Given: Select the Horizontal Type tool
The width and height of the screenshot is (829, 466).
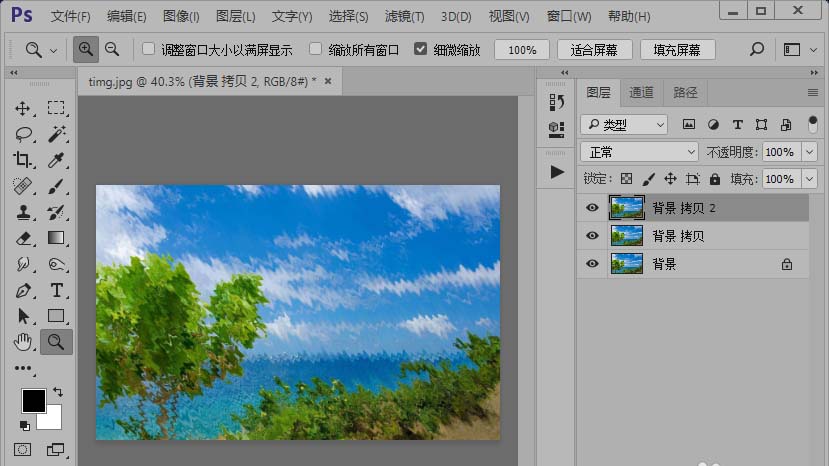Looking at the screenshot, I should coord(57,290).
